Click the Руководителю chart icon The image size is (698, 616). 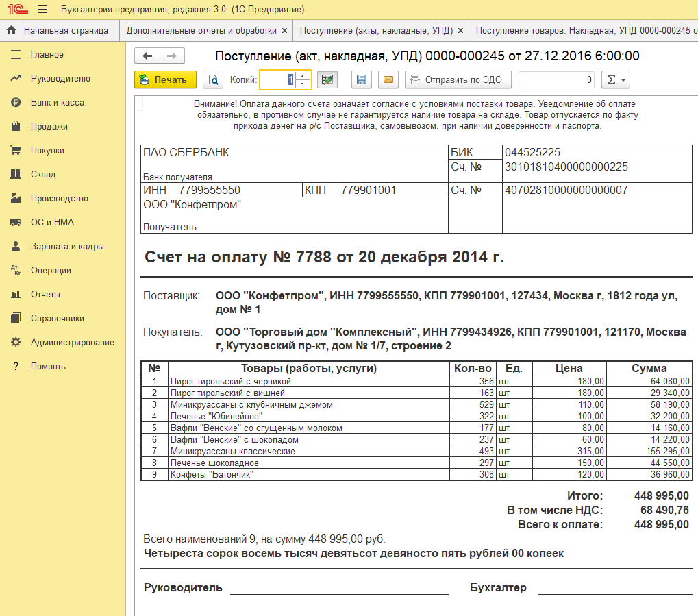point(16,79)
